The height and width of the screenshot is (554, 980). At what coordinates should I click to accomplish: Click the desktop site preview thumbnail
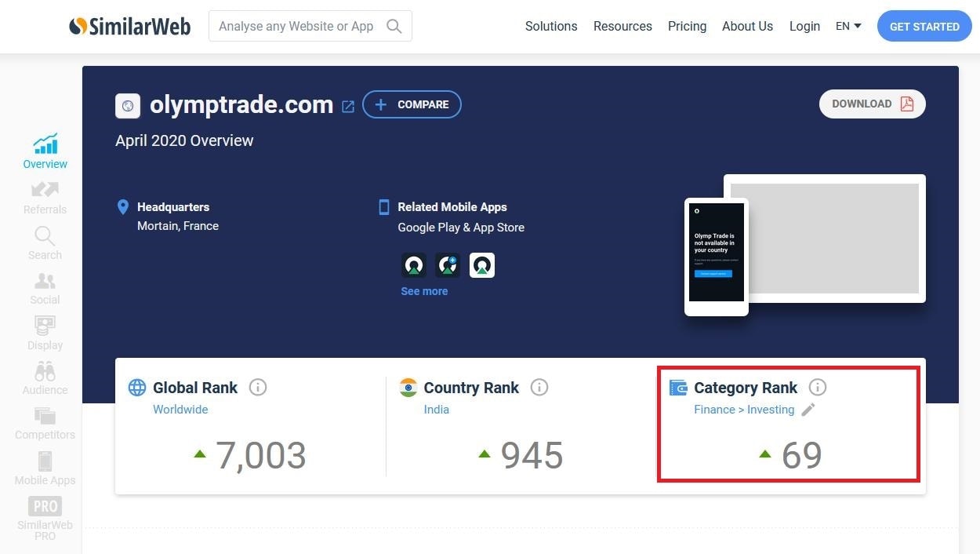pyautogui.click(x=825, y=239)
